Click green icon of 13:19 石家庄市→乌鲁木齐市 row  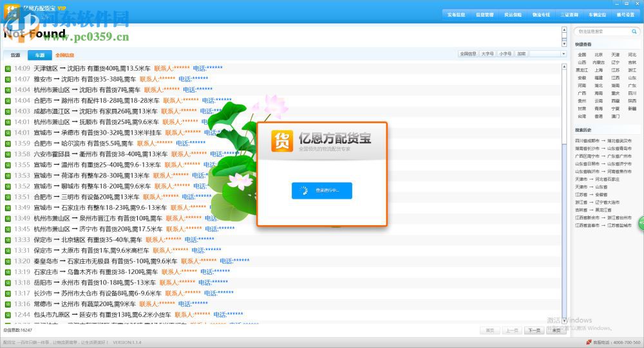pos(8,272)
